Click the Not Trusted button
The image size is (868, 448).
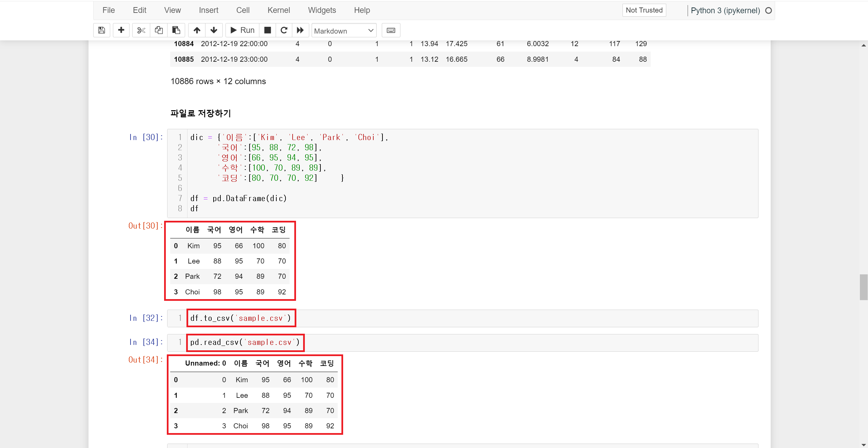pos(644,10)
